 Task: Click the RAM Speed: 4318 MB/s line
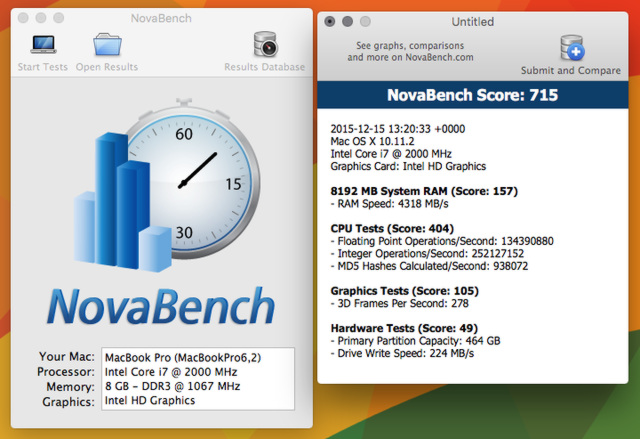point(389,204)
